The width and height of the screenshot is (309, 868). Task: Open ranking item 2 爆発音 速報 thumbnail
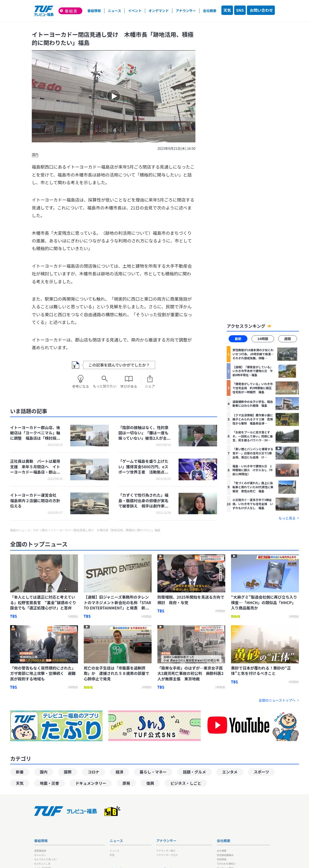(287, 371)
